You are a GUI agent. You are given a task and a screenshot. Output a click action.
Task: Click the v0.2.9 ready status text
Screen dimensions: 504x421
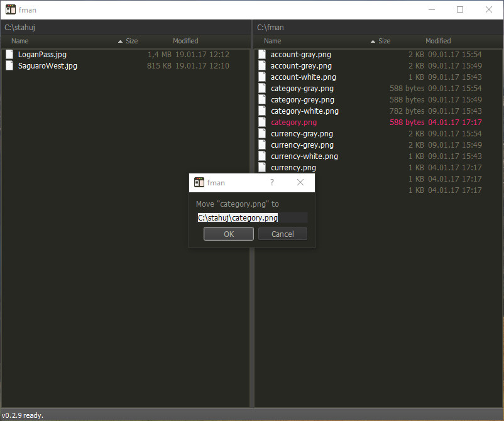click(23, 415)
